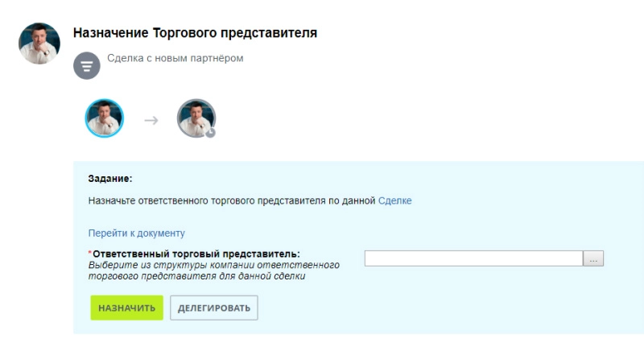
Task: Click the author's avatar at top left
Action: 39,43
